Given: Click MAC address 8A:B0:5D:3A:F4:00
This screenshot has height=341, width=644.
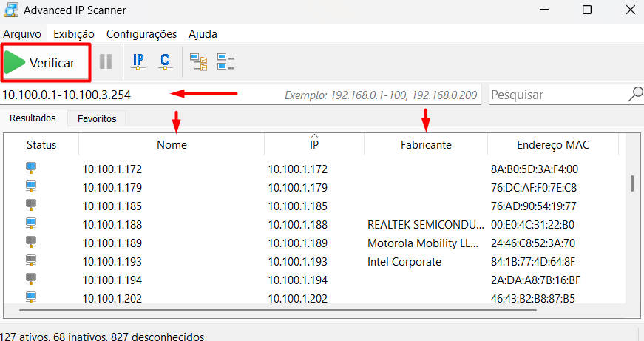Looking at the screenshot, I should [535, 169].
